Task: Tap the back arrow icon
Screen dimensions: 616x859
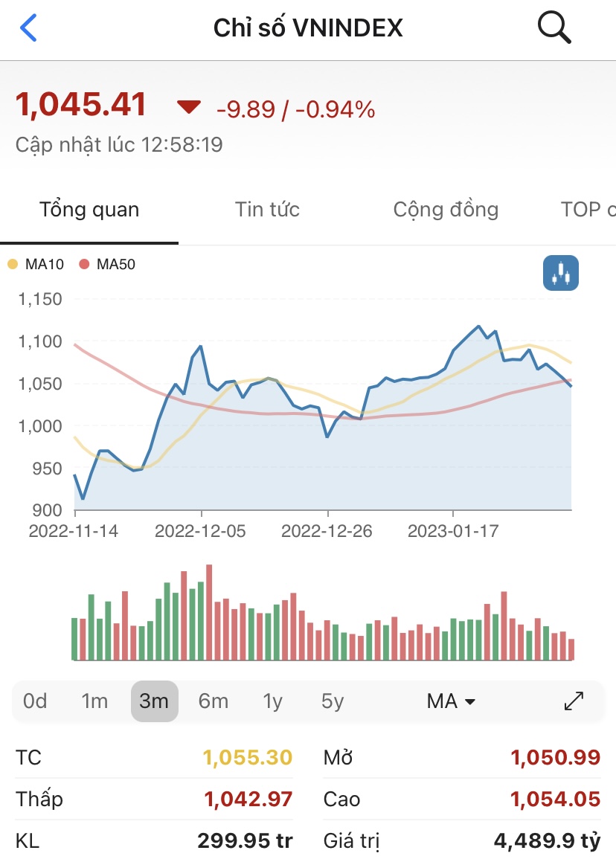Action: pos(28,28)
